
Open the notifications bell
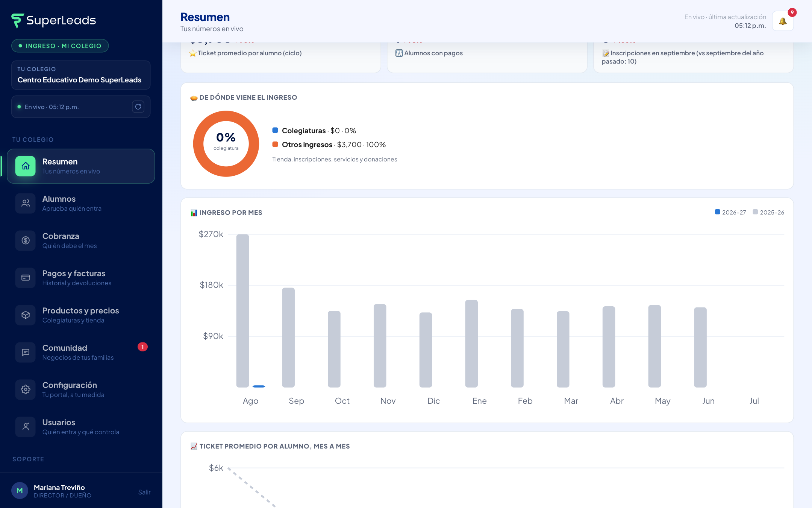(783, 21)
